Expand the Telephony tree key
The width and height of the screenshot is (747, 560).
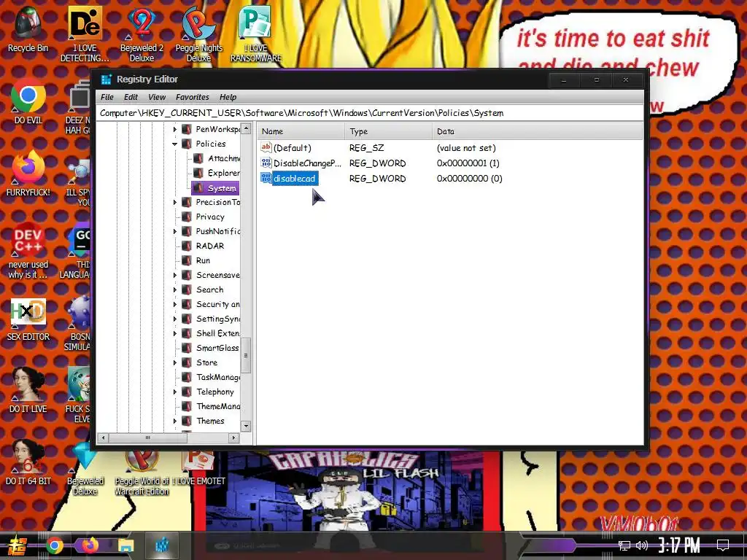pos(175,392)
